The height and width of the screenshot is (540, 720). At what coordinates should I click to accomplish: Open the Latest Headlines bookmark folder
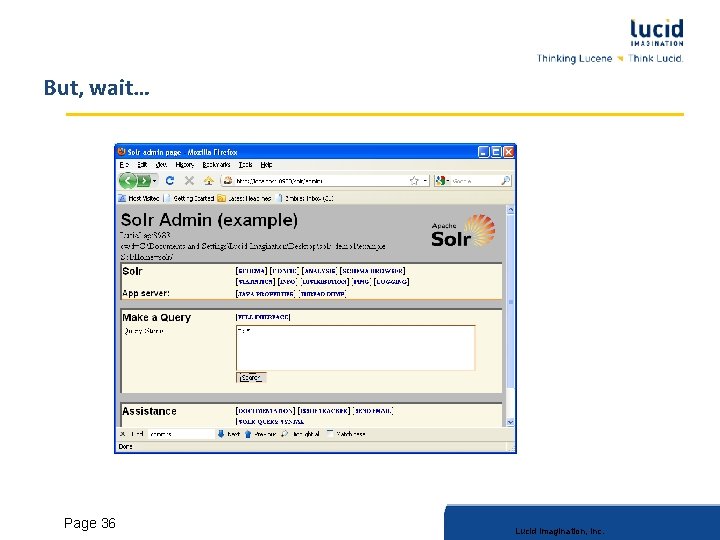(x=245, y=198)
